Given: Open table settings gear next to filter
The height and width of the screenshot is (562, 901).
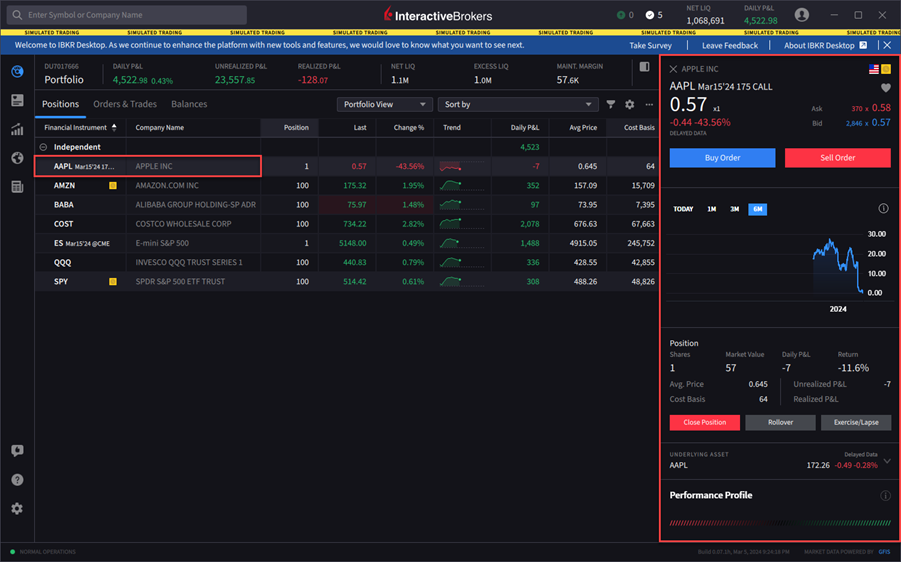Looking at the screenshot, I should pyautogui.click(x=630, y=104).
